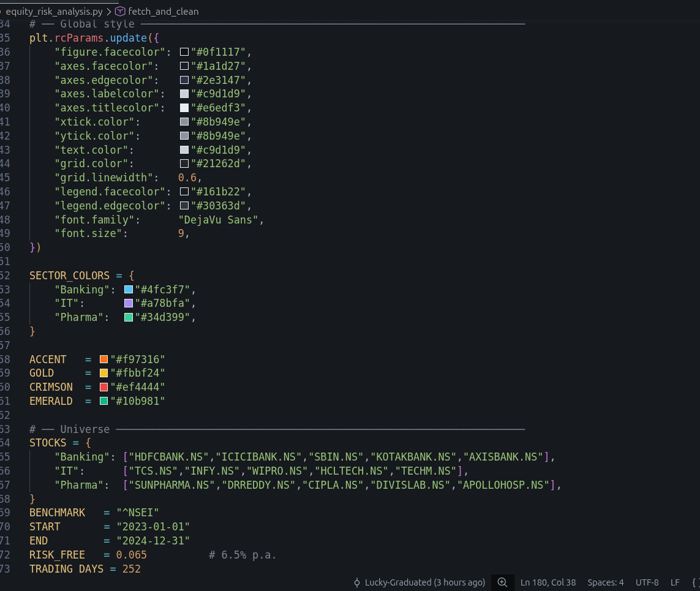Open Pharma sector color swatch #34d399
Viewport: 700px width, 591px height.
click(x=129, y=317)
